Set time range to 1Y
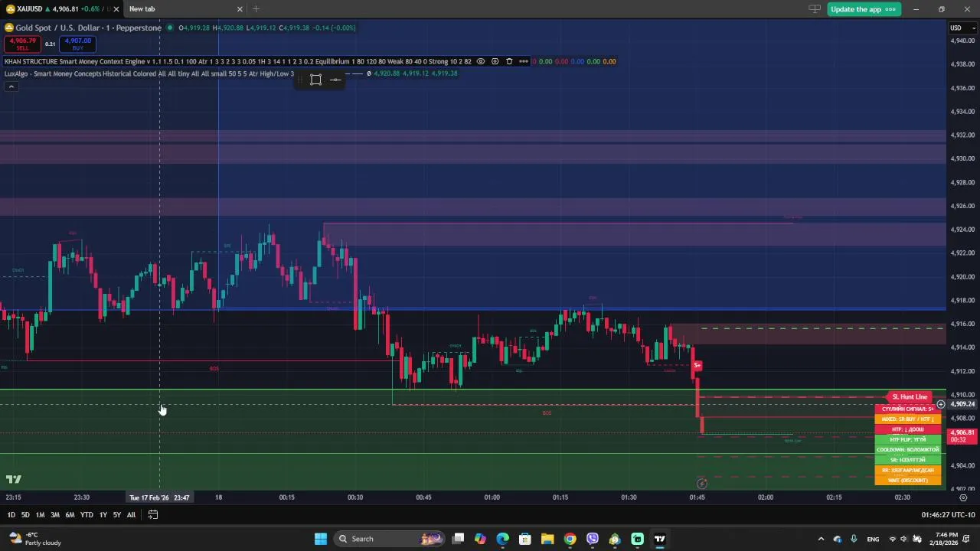 103,515
